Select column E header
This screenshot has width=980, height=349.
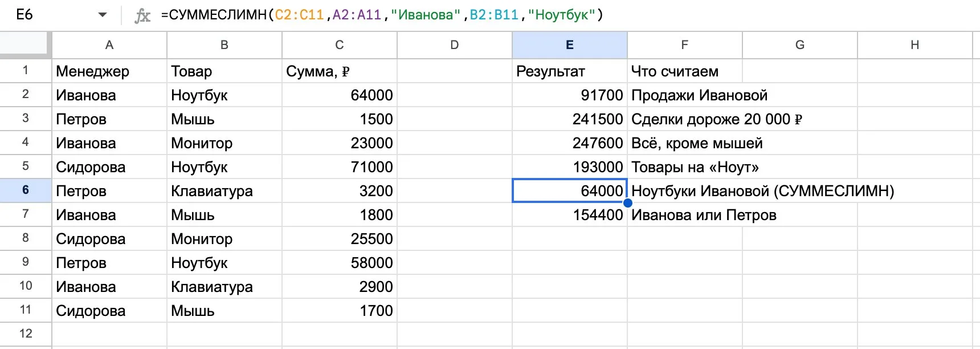(570, 45)
